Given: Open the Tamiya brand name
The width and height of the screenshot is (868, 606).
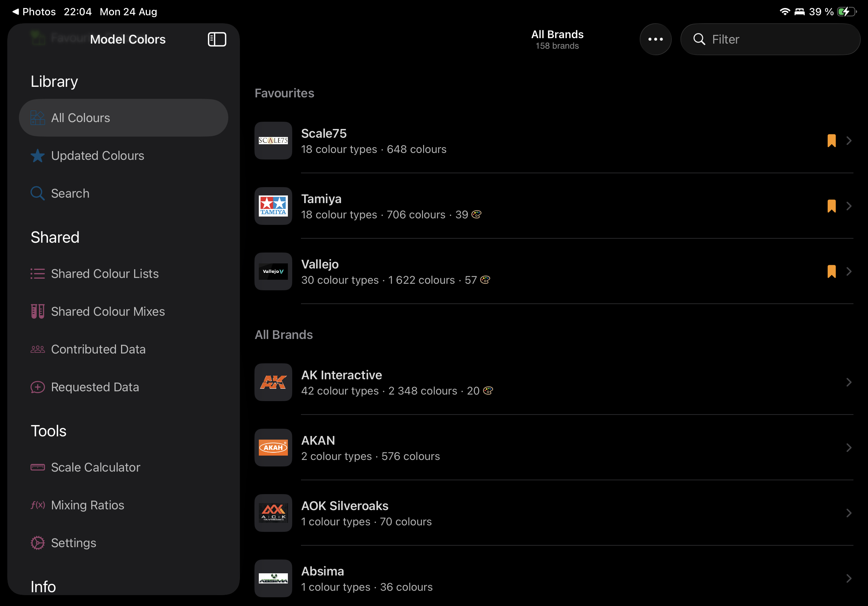Looking at the screenshot, I should click(x=321, y=199).
